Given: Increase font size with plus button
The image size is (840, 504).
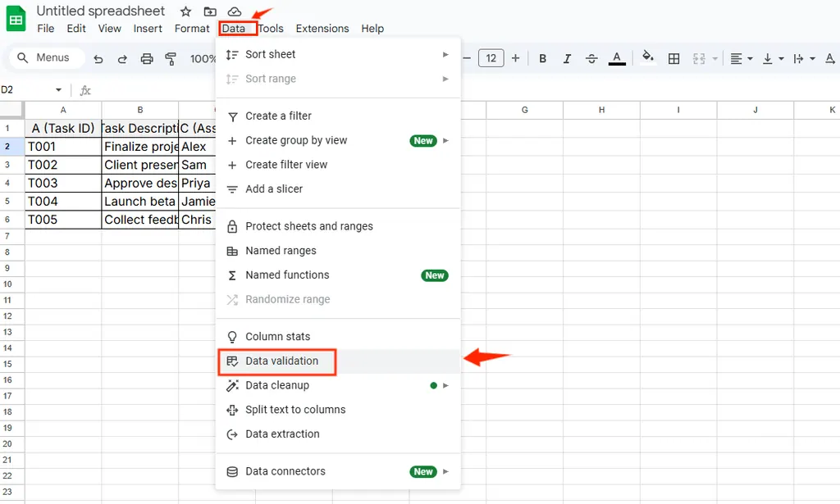Looking at the screenshot, I should 515,58.
